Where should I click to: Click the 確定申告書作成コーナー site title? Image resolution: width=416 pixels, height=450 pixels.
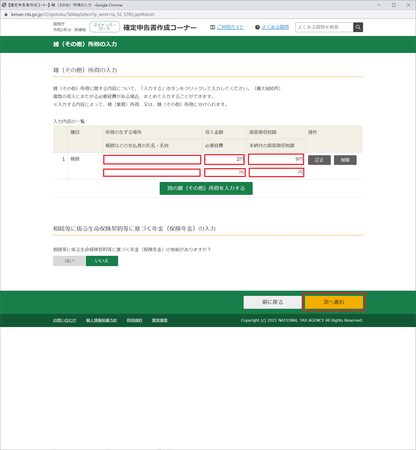point(160,28)
